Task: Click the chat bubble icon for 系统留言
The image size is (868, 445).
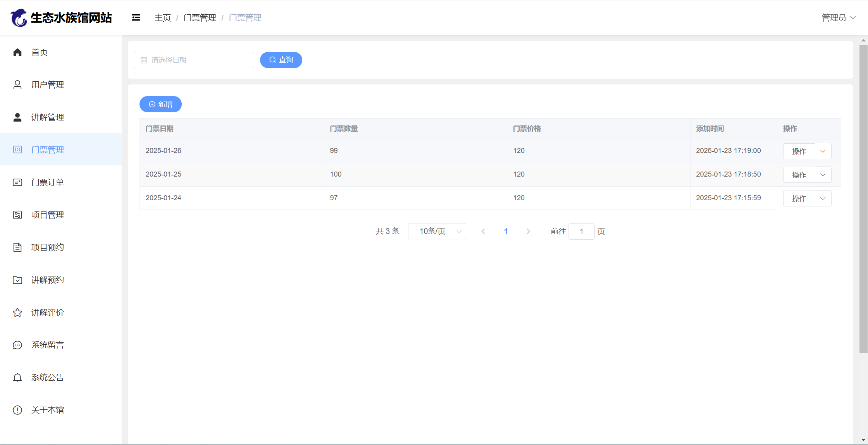Action: [x=17, y=345]
